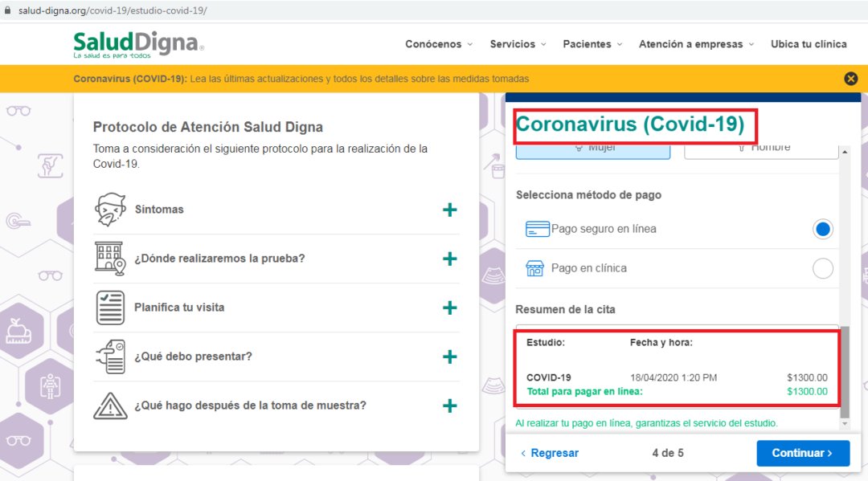This screenshot has height=481, width=868.
Task: Expand the Síntomas section with plus
Action: 450,210
